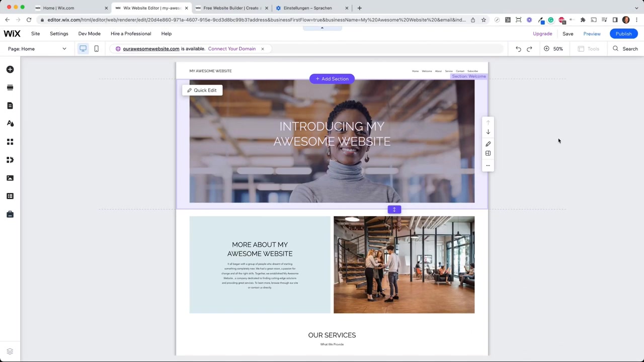Click Connect Your Domain link
Image resolution: width=644 pixels, height=362 pixels.
(x=232, y=49)
